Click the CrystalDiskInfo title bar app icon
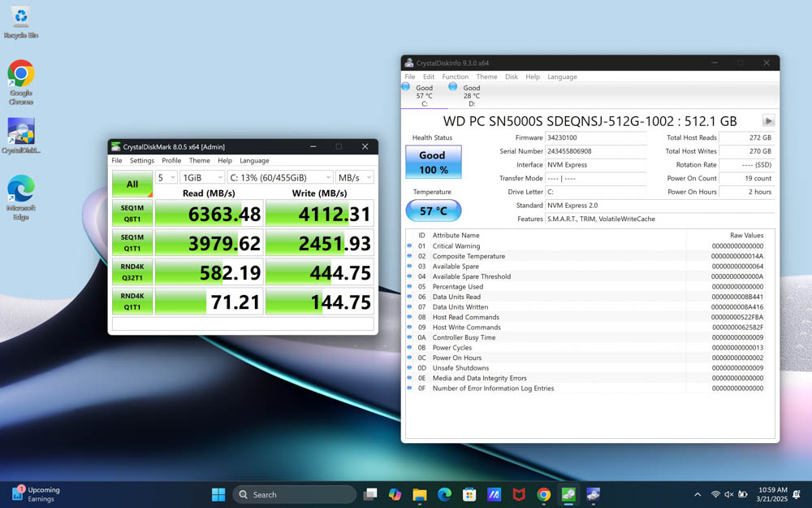 (409, 63)
